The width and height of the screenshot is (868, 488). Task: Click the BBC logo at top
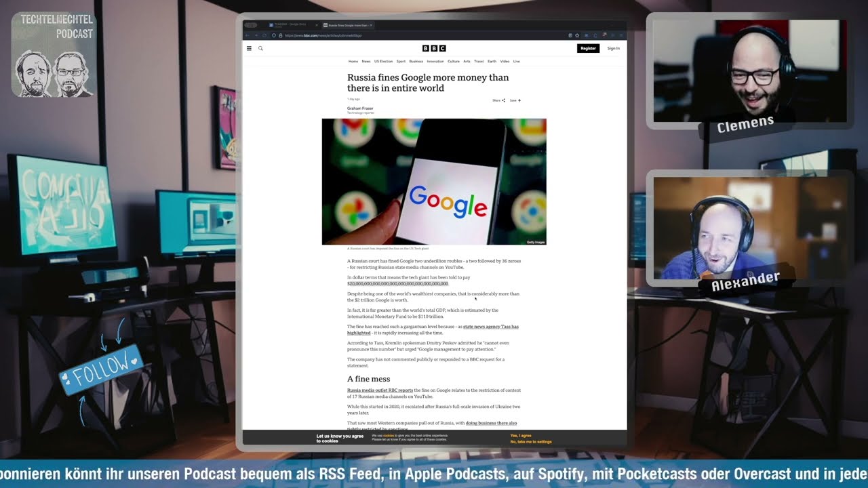(x=434, y=48)
